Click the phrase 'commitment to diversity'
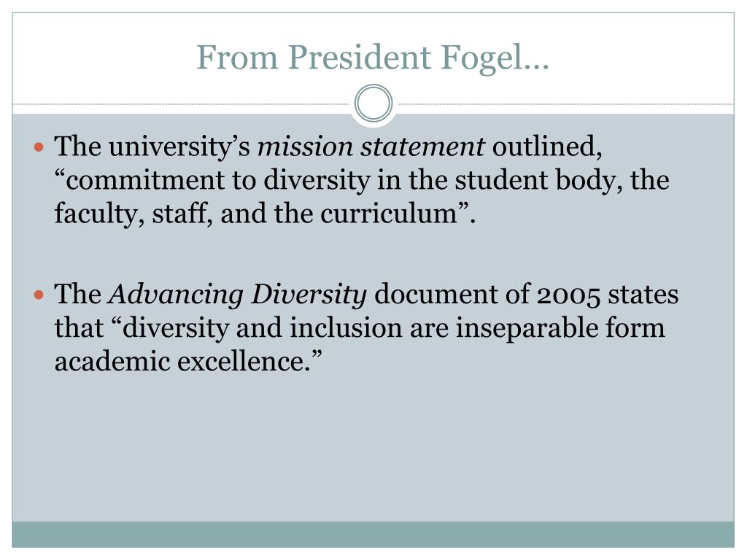Screen dimensions: 747x560 [x=217, y=181]
